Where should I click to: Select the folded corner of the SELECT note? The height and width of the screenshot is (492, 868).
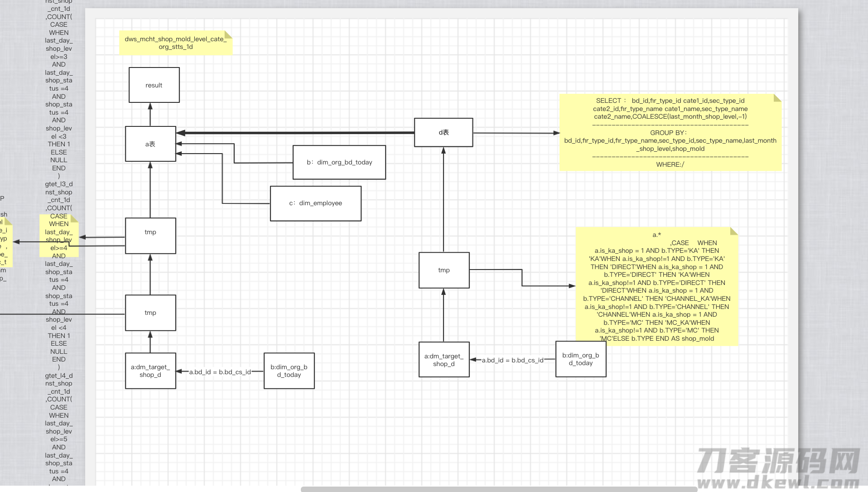(777, 98)
